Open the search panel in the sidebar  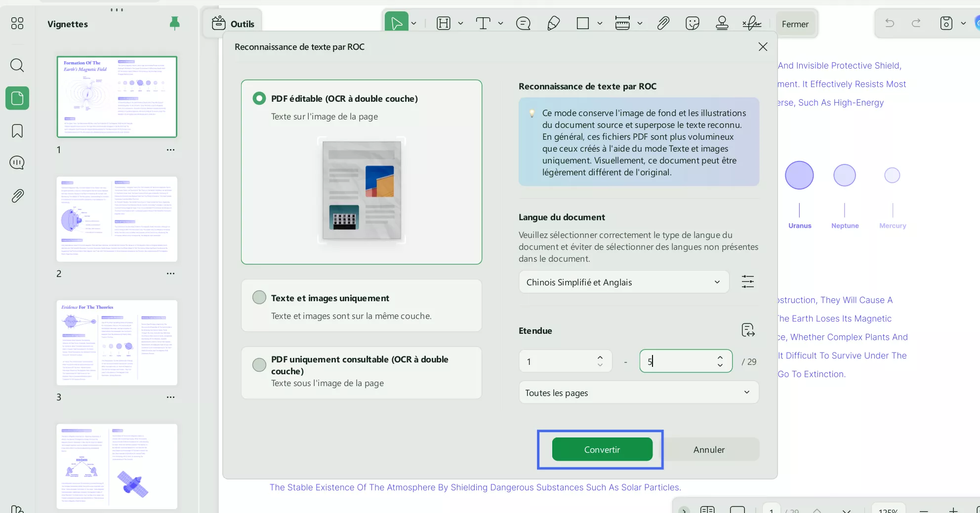point(17,65)
